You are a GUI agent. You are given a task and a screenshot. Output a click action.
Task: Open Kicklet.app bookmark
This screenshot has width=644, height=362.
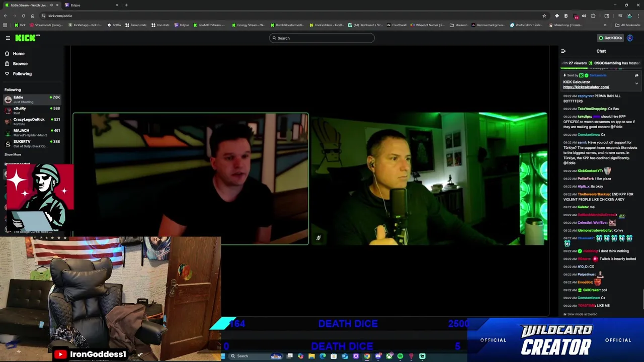pos(85,25)
